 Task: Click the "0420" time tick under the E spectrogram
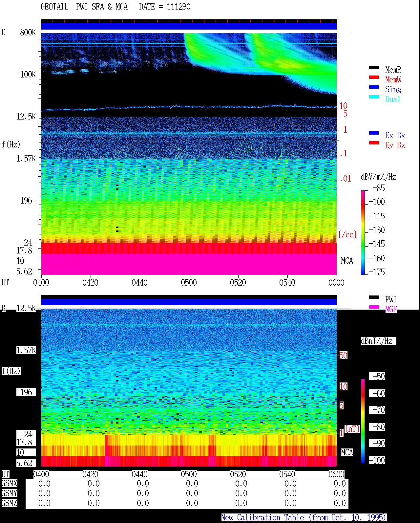tap(90, 282)
